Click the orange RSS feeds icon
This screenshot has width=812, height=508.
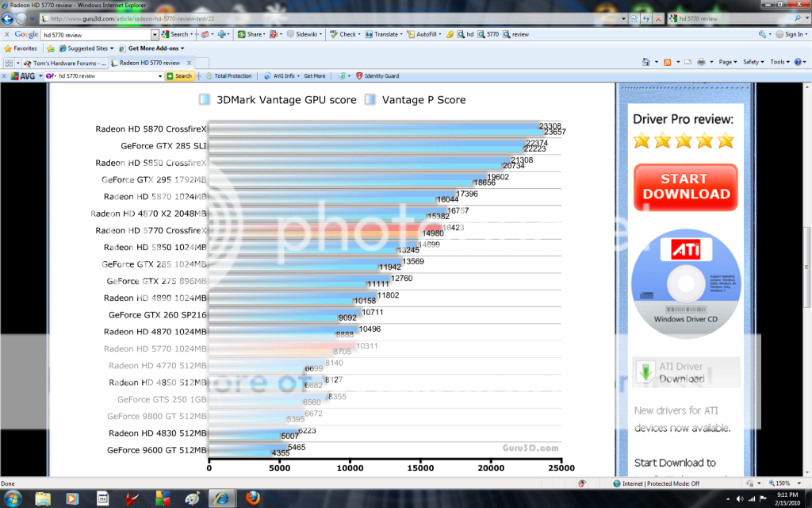(668, 62)
